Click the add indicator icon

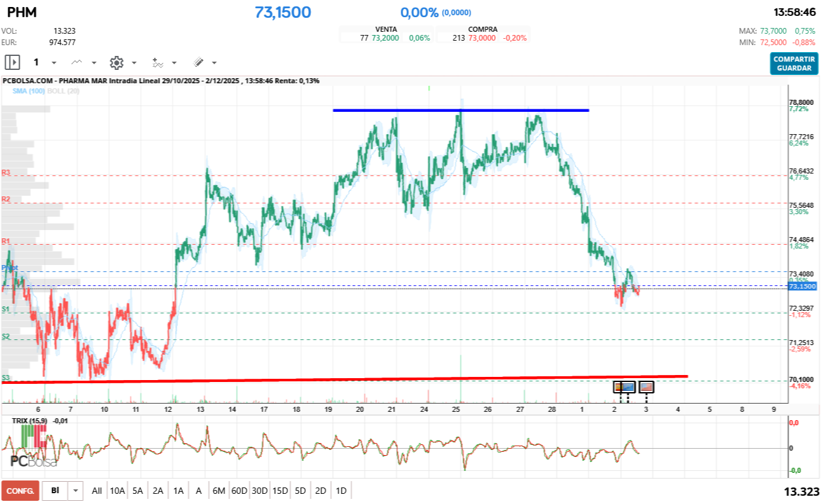pyautogui.click(x=158, y=62)
